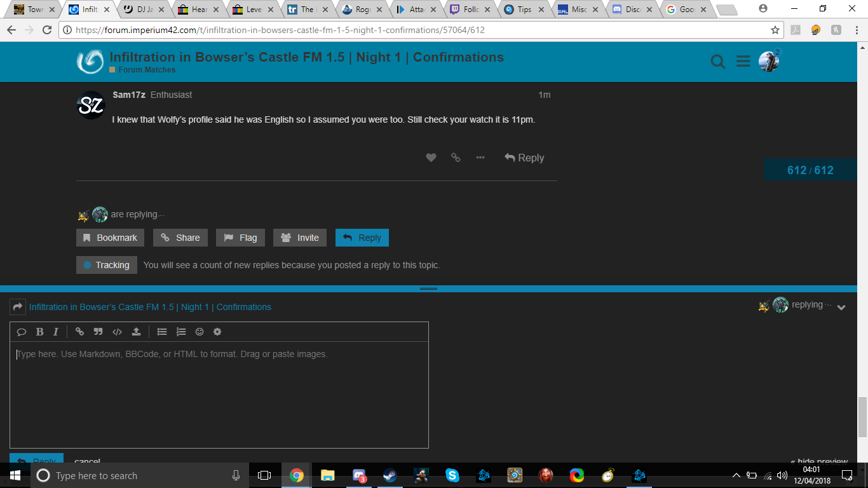The width and height of the screenshot is (868, 488).
Task: Grab the composer resize handle
Action: pyautogui.click(x=429, y=288)
